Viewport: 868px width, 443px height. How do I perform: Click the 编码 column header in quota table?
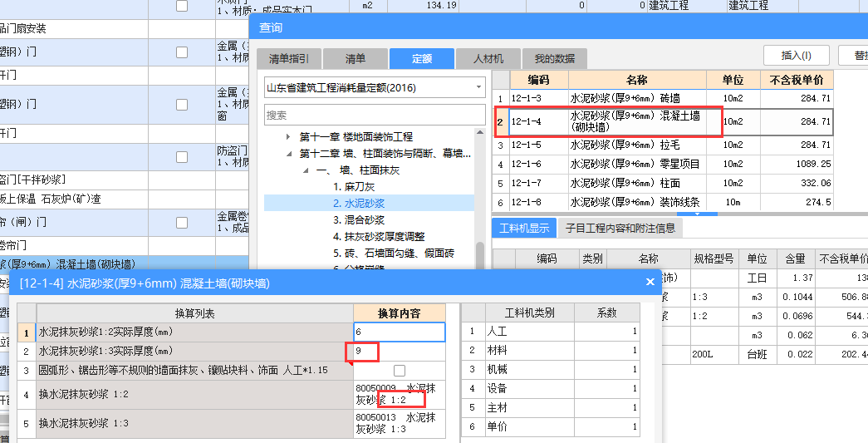click(538, 81)
